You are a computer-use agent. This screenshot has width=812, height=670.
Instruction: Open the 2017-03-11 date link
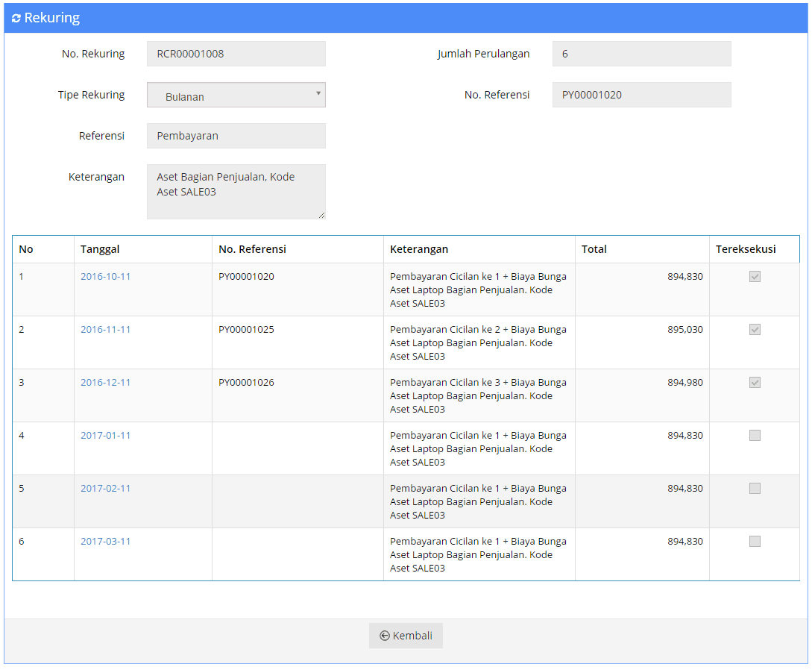click(x=105, y=542)
